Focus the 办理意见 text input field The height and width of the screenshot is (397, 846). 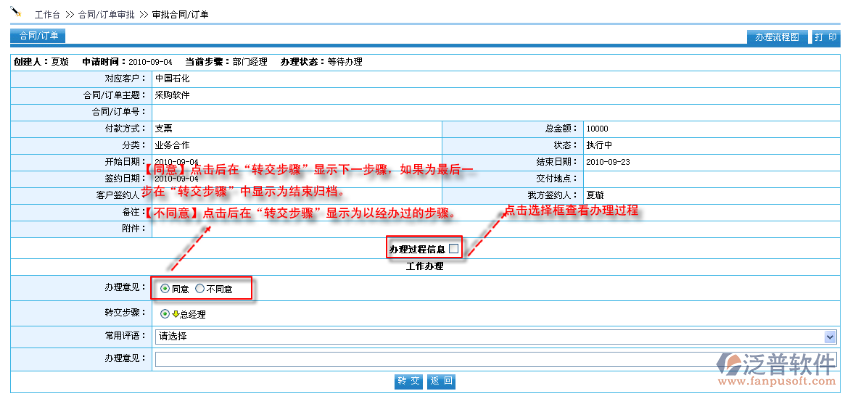(x=495, y=359)
